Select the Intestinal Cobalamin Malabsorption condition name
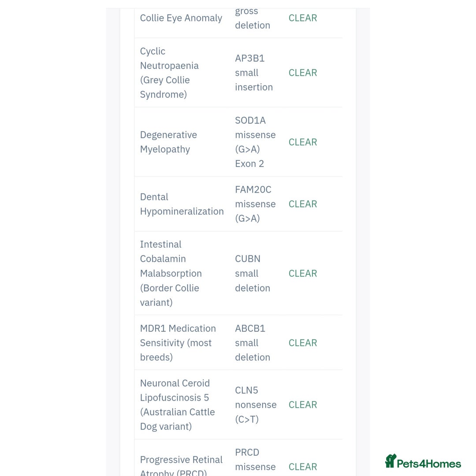 (x=171, y=273)
